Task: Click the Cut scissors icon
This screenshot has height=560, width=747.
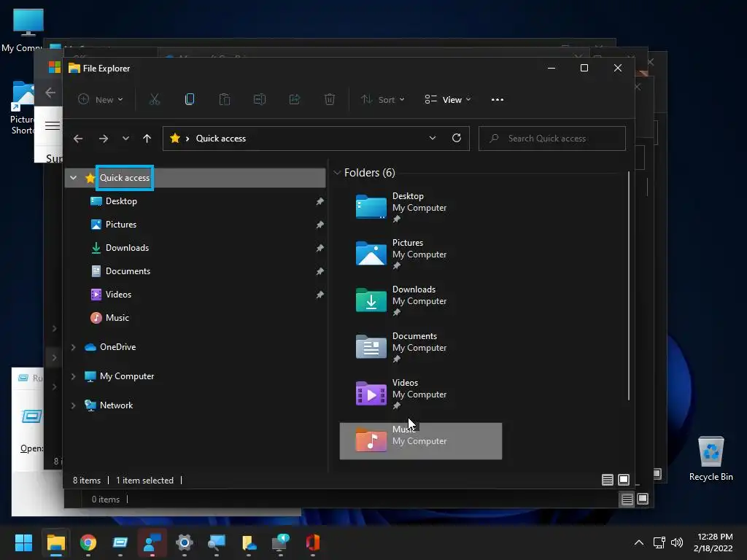Action: pyautogui.click(x=155, y=99)
